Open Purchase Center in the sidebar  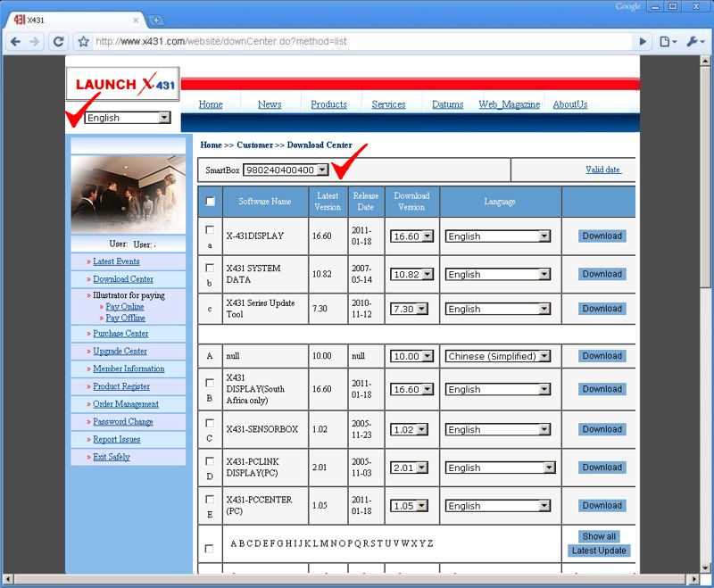[120, 334]
